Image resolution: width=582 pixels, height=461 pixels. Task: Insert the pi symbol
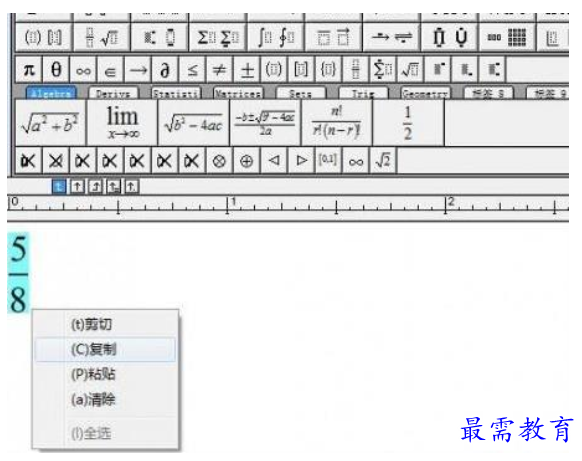click(x=29, y=69)
